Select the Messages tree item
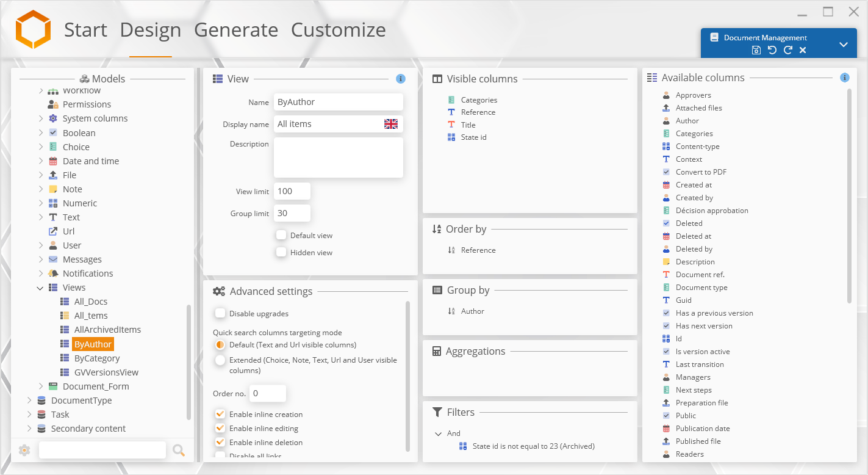 [82, 259]
